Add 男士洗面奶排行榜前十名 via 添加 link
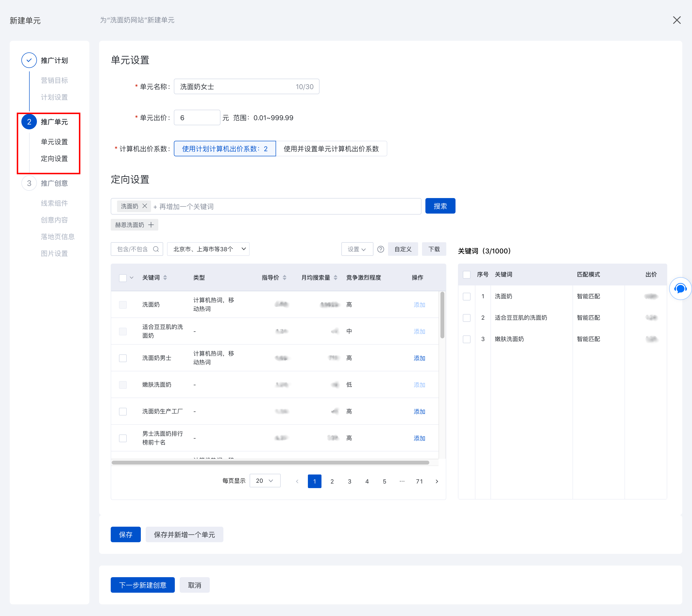Image resolution: width=692 pixels, height=616 pixels. 419,438
